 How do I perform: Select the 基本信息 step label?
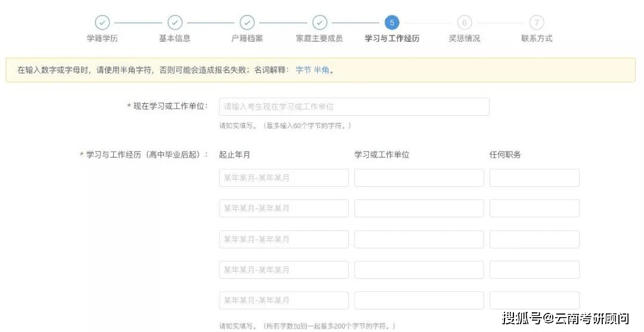(175, 38)
